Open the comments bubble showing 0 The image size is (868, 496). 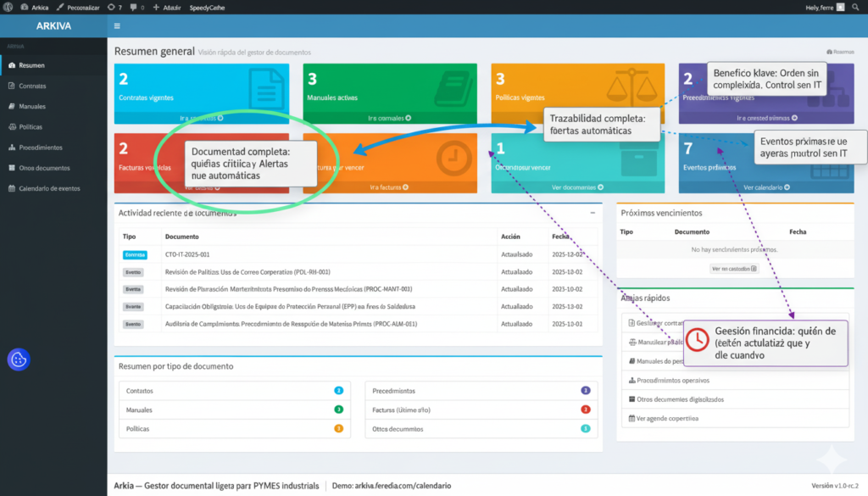click(x=136, y=7)
